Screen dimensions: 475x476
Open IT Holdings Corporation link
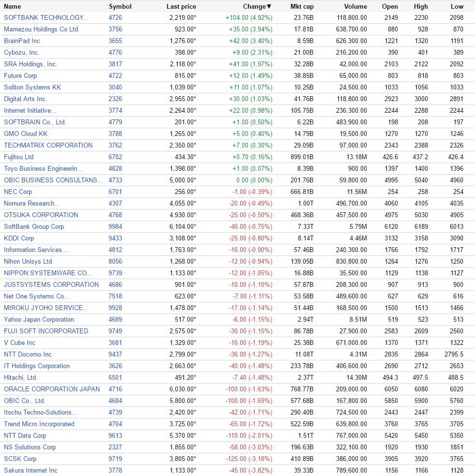(x=37, y=366)
